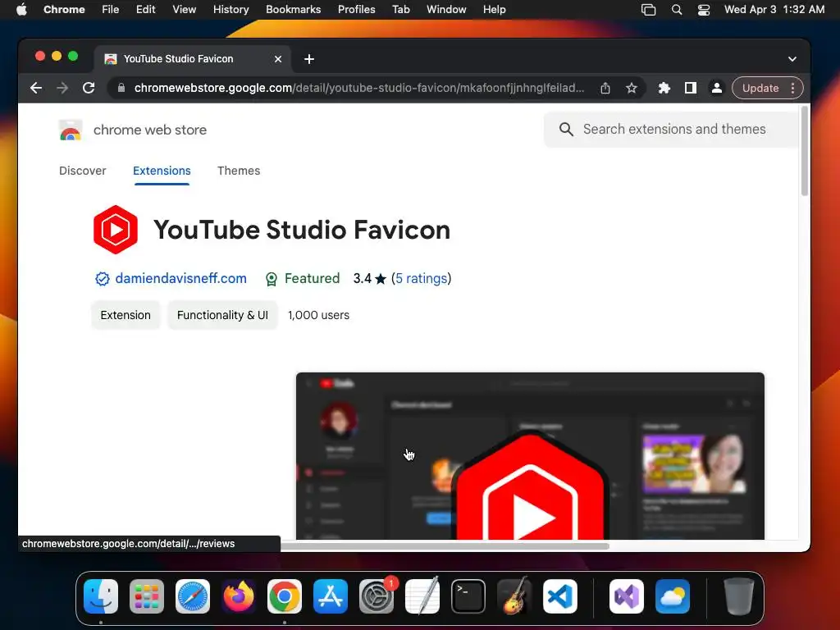
Task: Open Visual Studio Code from the dock
Action: (x=560, y=596)
